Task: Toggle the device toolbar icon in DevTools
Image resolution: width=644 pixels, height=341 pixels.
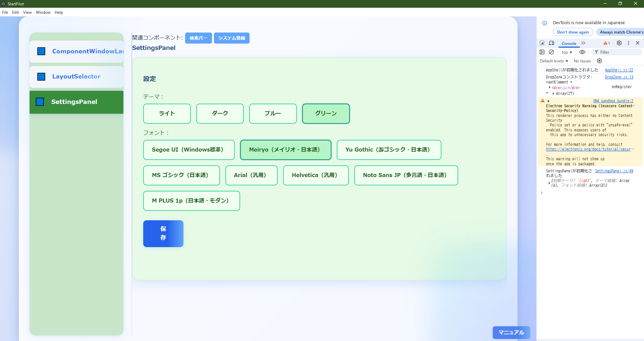Action: tap(551, 43)
